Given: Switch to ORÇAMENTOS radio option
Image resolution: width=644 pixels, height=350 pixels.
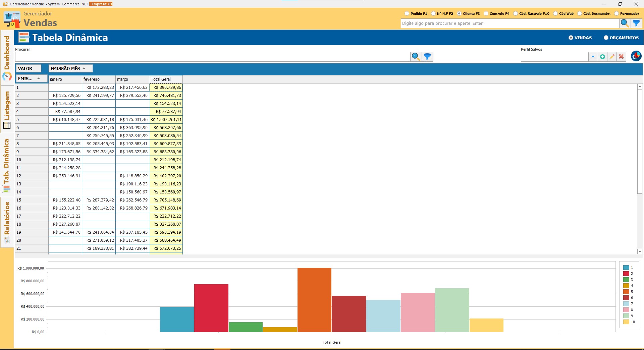Looking at the screenshot, I should (606, 38).
